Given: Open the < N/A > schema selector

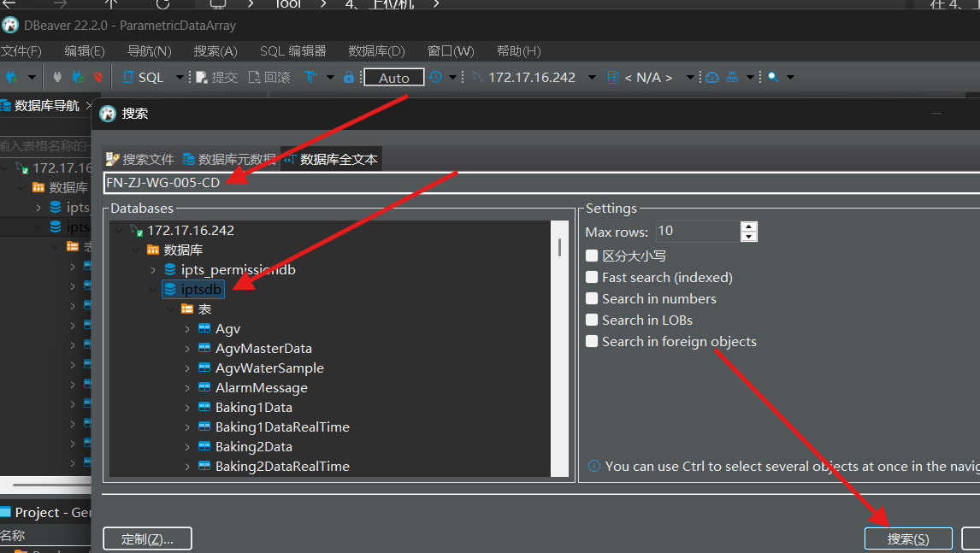Looking at the screenshot, I should pos(650,78).
